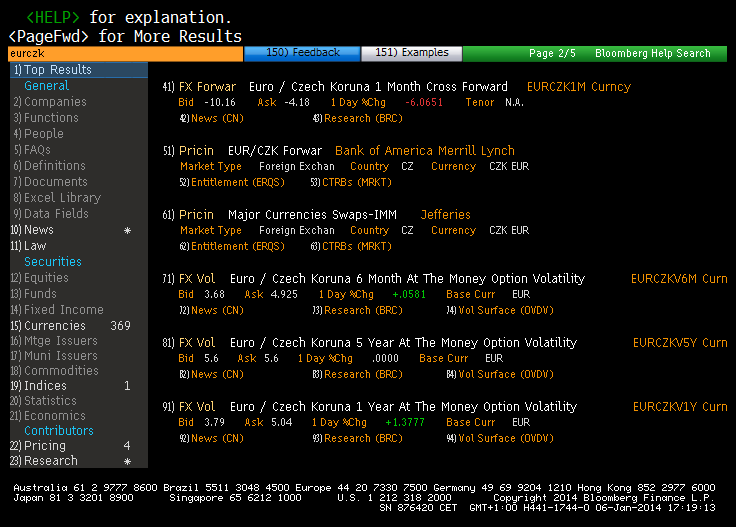Open 52) Entitlement (ERQS) link
Image resolution: width=736 pixels, height=527 pixels.
(232, 182)
